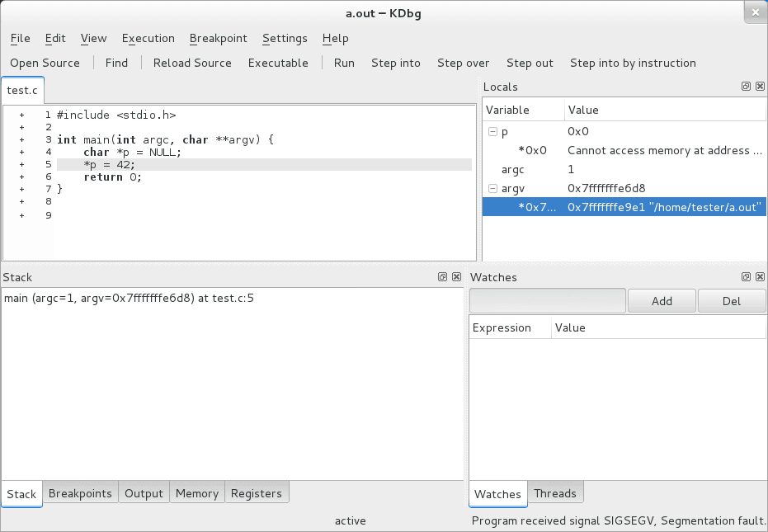The width and height of the screenshot is (768, 532).
Task: Close the Locals panel
Action: pos(760,87)
